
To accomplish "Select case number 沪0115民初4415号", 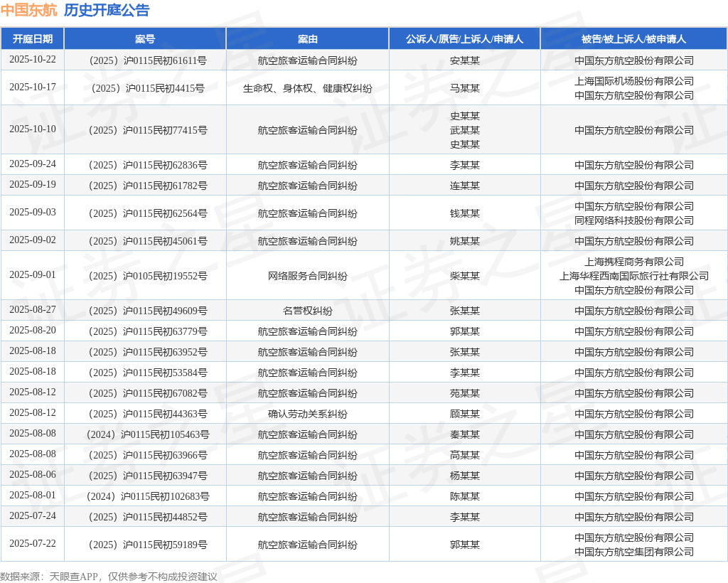I will (148, 88).
